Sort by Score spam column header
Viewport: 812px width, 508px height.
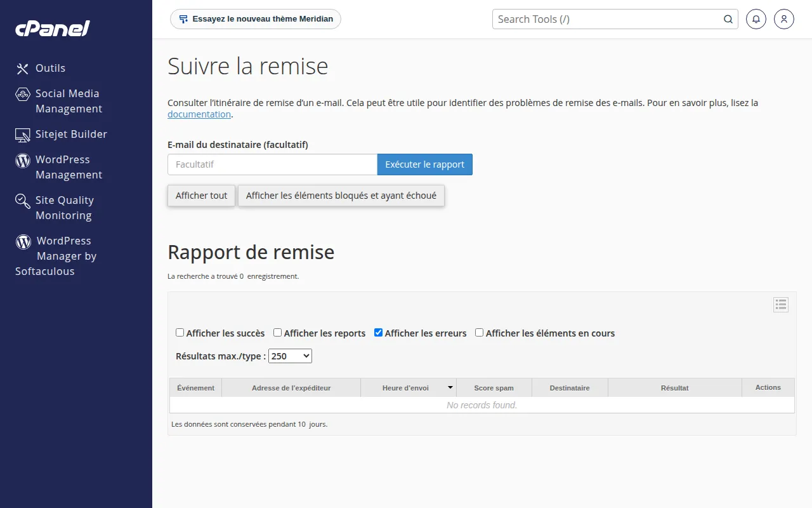point(494,388)
